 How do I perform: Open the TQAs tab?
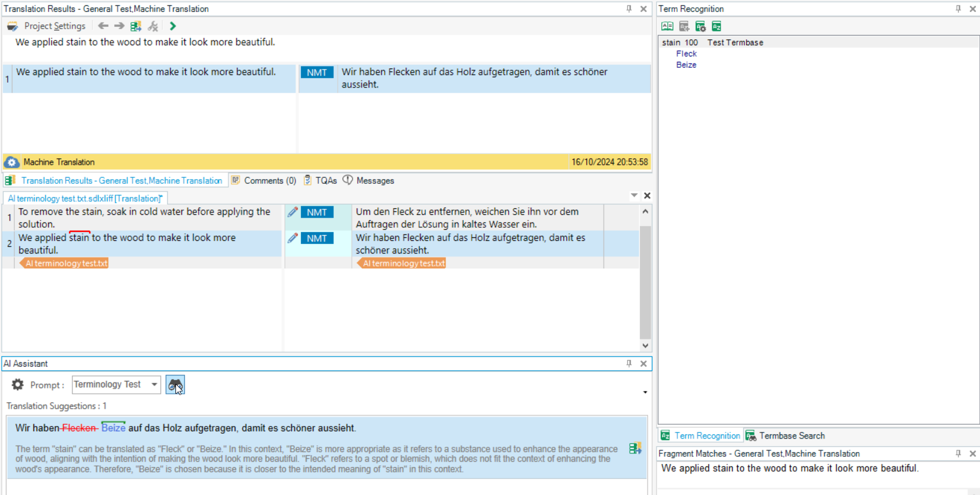coord(320,181)
